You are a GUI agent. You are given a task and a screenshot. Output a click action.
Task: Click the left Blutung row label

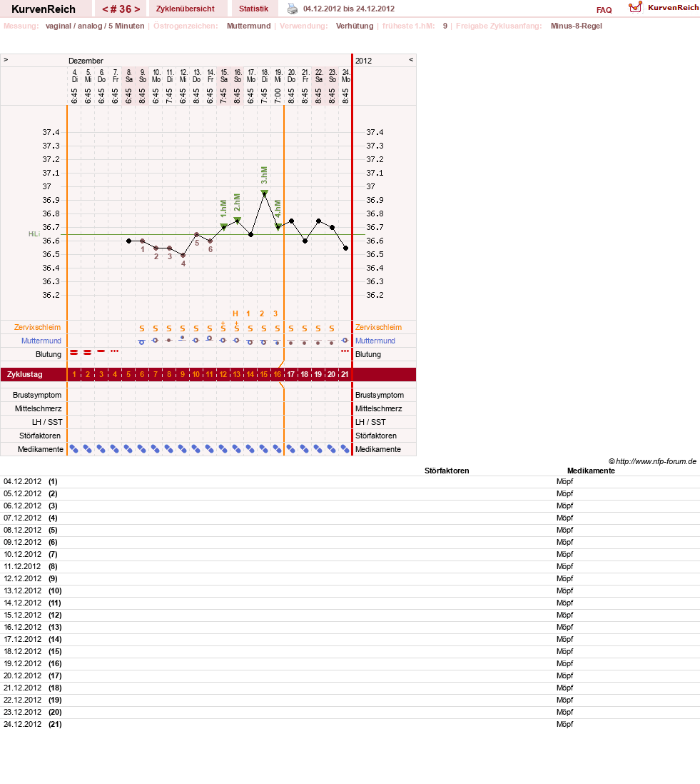tap(49, 354)
